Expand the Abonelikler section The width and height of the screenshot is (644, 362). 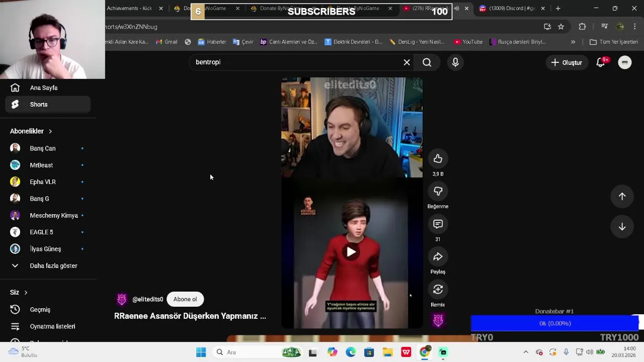tap(31, 131)
